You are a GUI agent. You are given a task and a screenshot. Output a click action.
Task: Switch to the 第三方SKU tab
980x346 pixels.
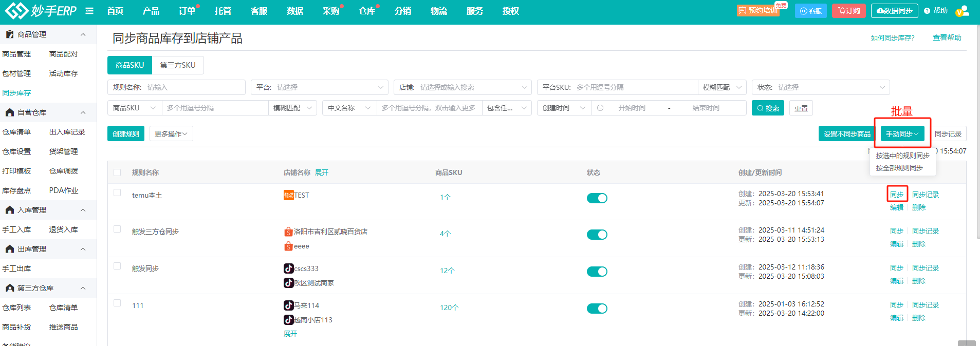178,65
